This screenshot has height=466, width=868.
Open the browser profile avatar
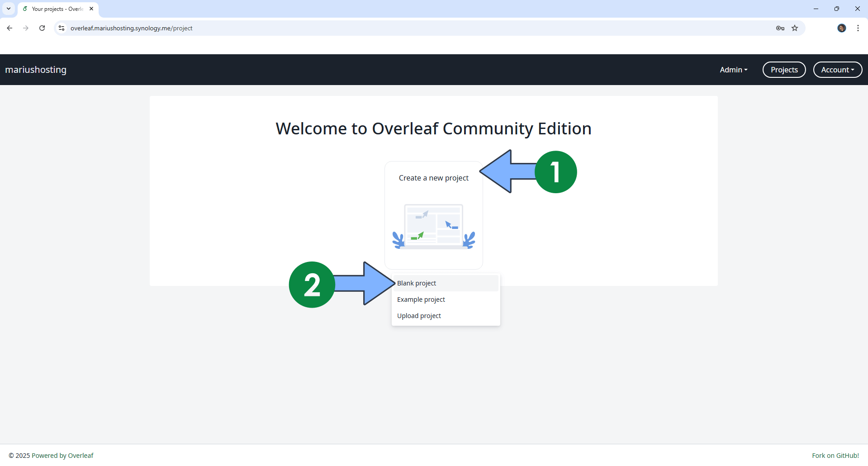click(841, 28)
